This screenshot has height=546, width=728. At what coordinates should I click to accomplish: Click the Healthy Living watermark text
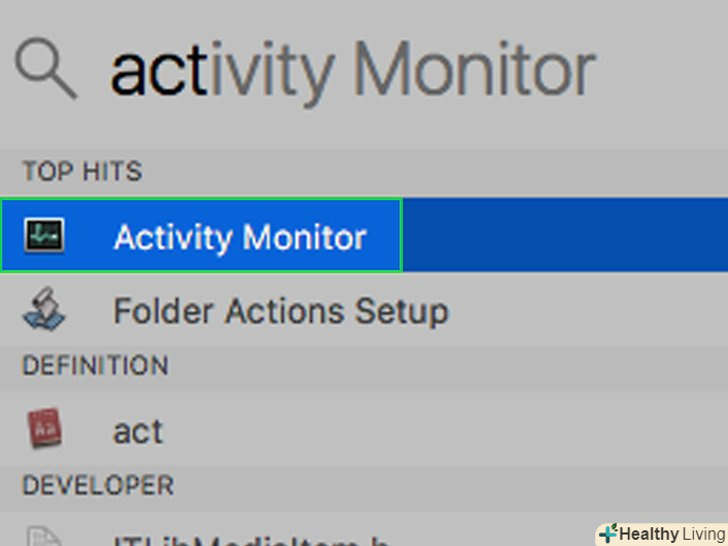[670, 533]
